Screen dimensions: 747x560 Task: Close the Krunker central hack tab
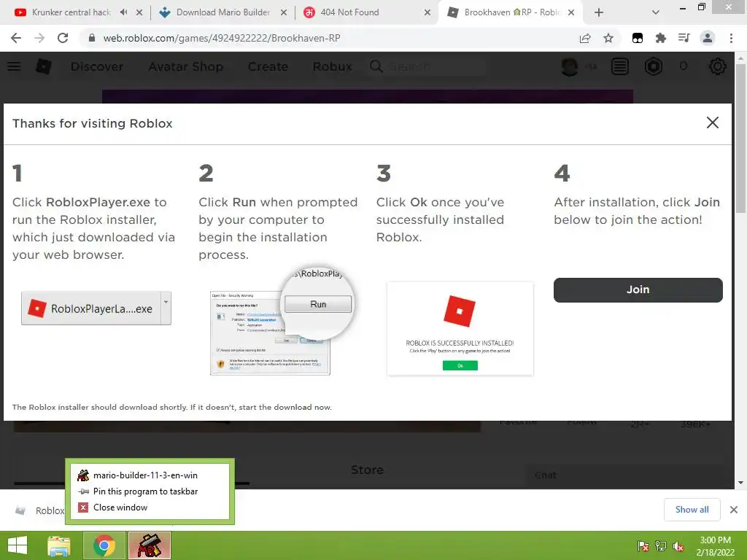139,12
